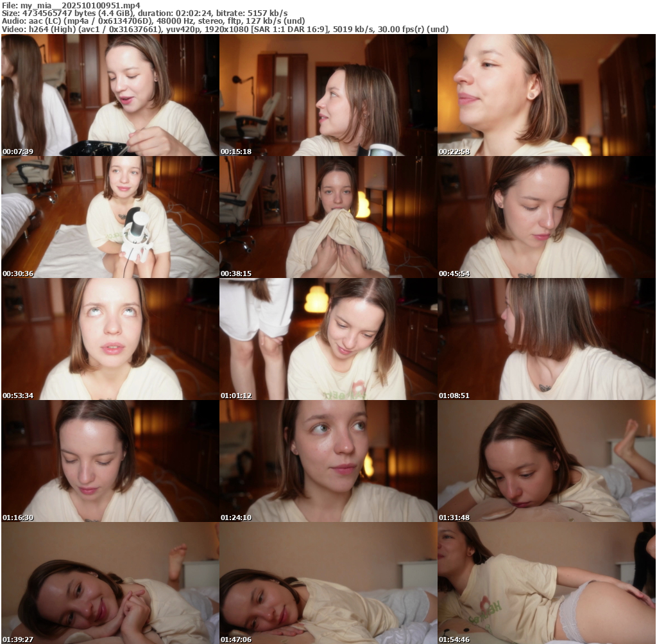Select the Video codec info line
This screenshot has width=657, height=644.
(x=225, y=30)
